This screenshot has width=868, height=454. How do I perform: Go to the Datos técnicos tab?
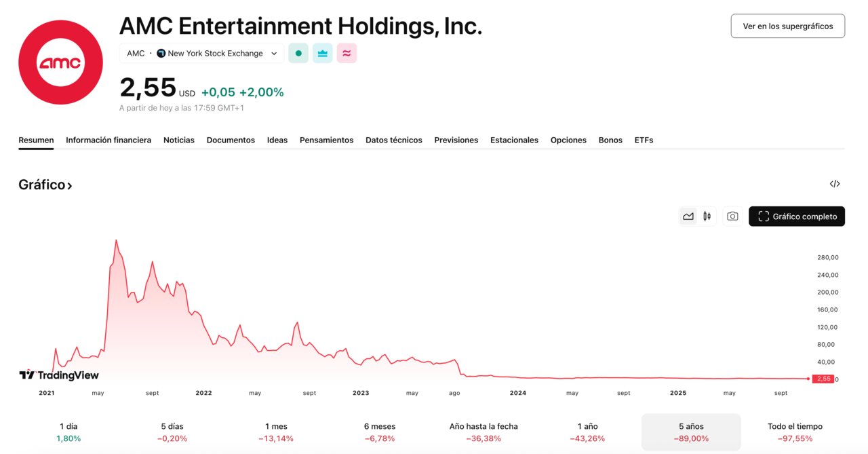click(x=393, y=140)
